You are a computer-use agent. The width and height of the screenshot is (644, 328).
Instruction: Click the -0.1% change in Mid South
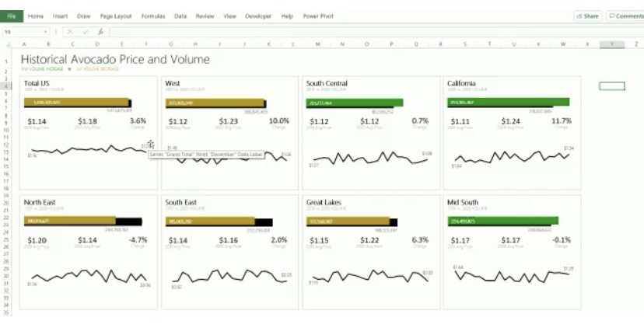coord(562,239)
